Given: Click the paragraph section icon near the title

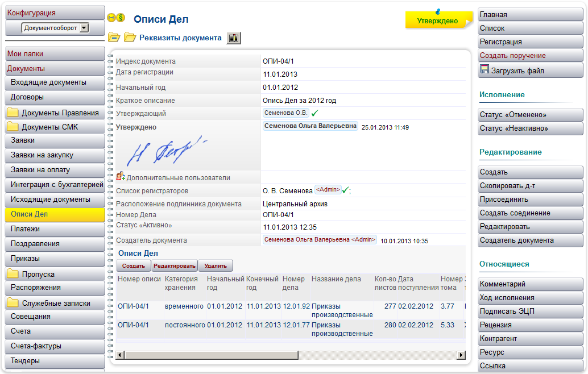Looking at the screenshot, I should tap(120, 18).
